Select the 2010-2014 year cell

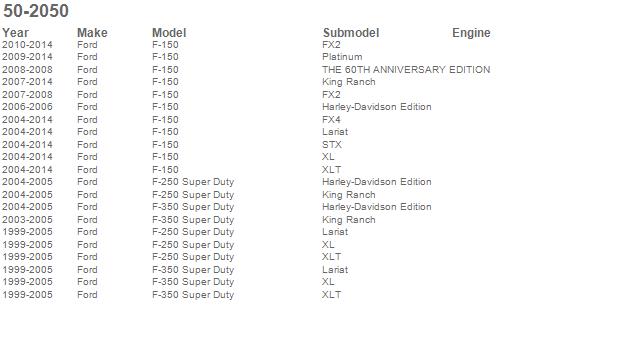coord(27,44)
